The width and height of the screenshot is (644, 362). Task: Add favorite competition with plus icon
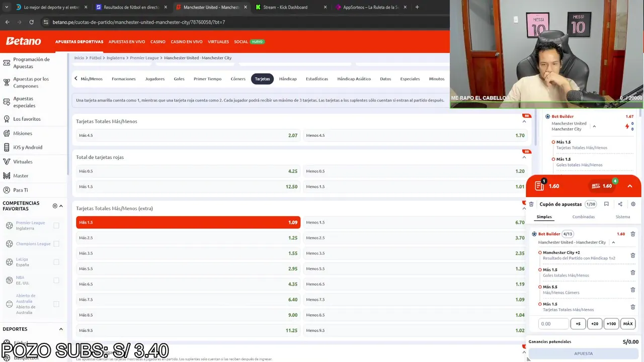[55, 206]
